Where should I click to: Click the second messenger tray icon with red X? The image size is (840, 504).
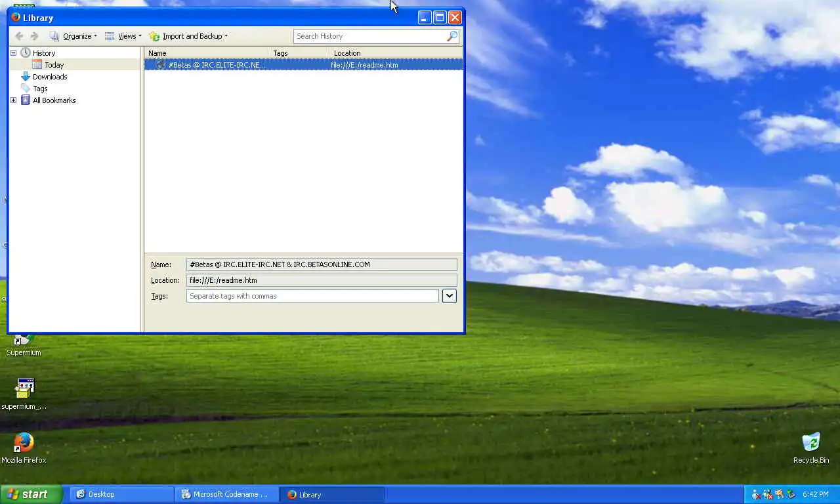coord(767,494)
